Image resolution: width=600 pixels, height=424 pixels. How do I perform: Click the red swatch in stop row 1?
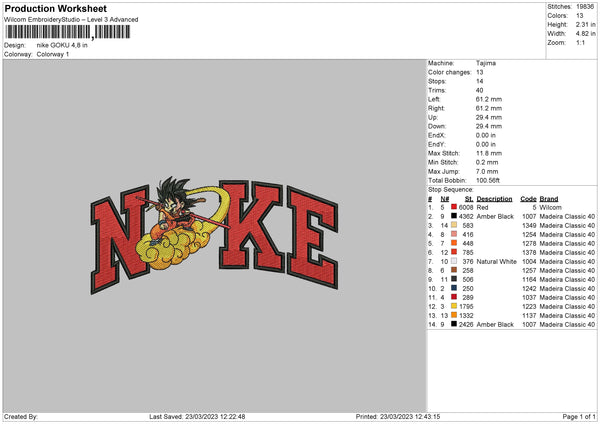454,207
